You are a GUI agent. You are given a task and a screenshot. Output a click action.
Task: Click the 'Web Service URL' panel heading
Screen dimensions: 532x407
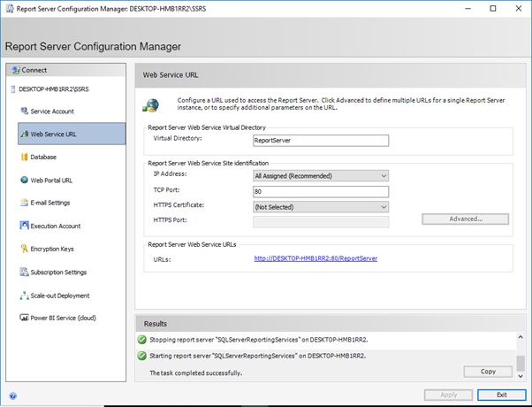tap(171, 75)
